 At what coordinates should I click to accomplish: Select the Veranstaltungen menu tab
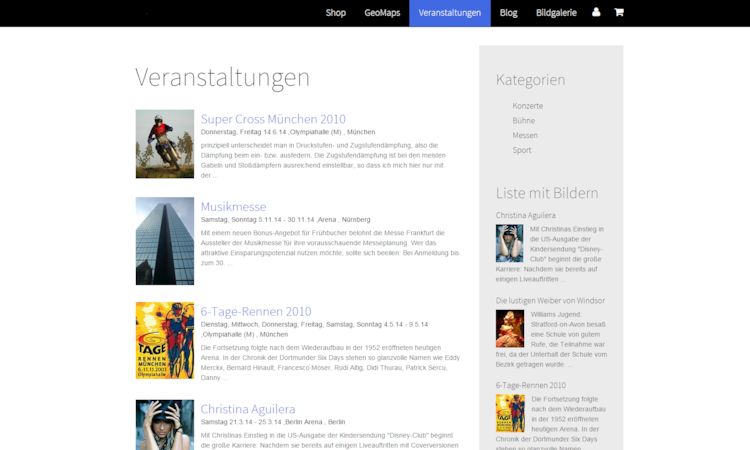(x=450, y=13)
